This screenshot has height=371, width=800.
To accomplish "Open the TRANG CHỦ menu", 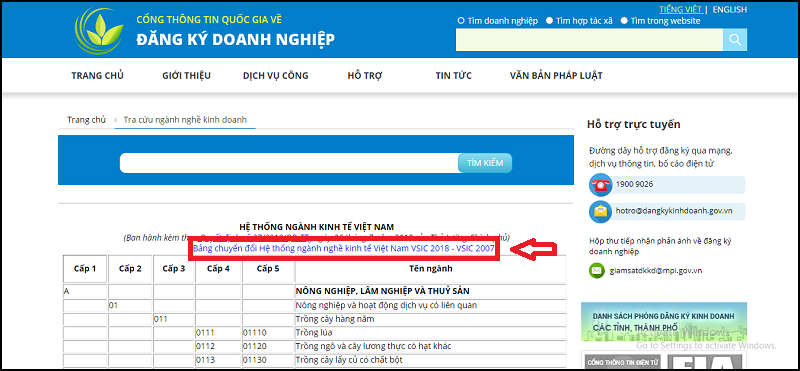I will pyautogui.click(x=97, y=76).
